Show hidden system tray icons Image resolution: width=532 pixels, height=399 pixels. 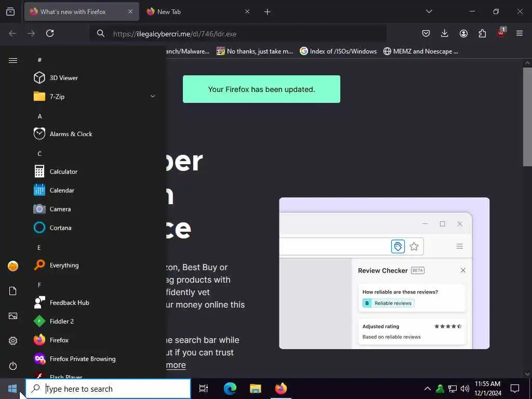(428, 389)
